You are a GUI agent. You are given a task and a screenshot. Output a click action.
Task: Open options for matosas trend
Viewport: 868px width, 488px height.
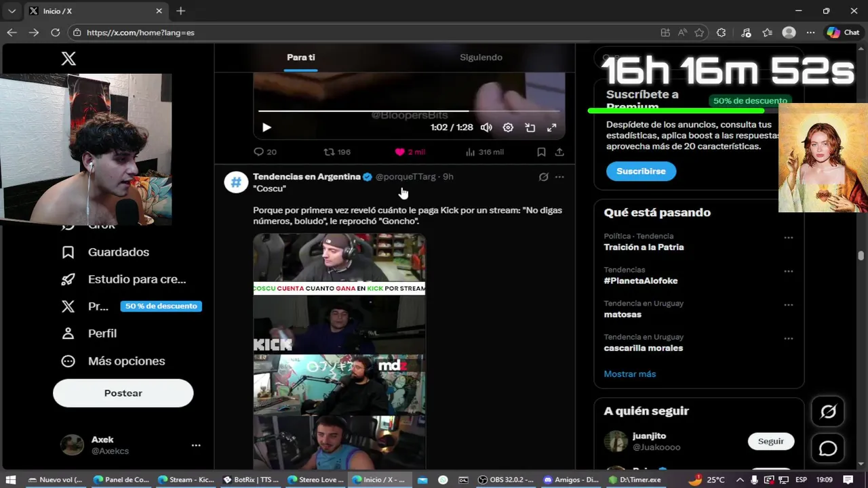click(x=789, y=305)
